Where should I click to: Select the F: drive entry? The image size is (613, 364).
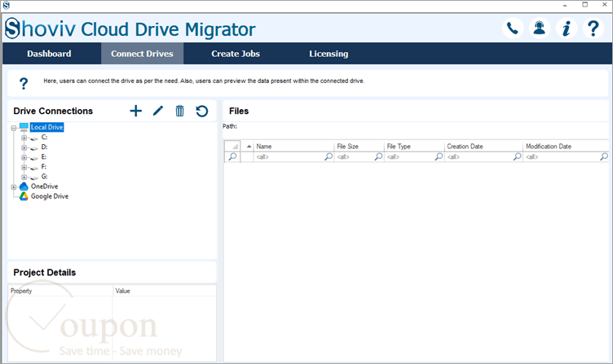tap(44, 166)
